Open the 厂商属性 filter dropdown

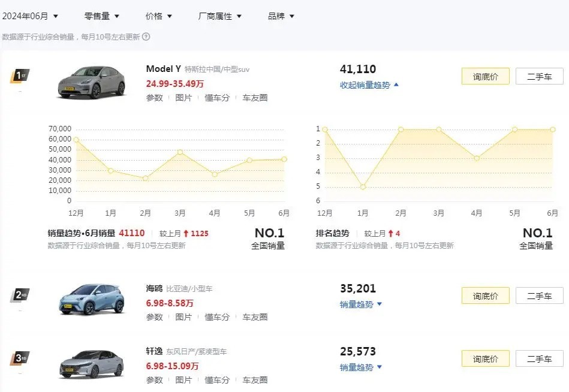click(x=220, y=16)
